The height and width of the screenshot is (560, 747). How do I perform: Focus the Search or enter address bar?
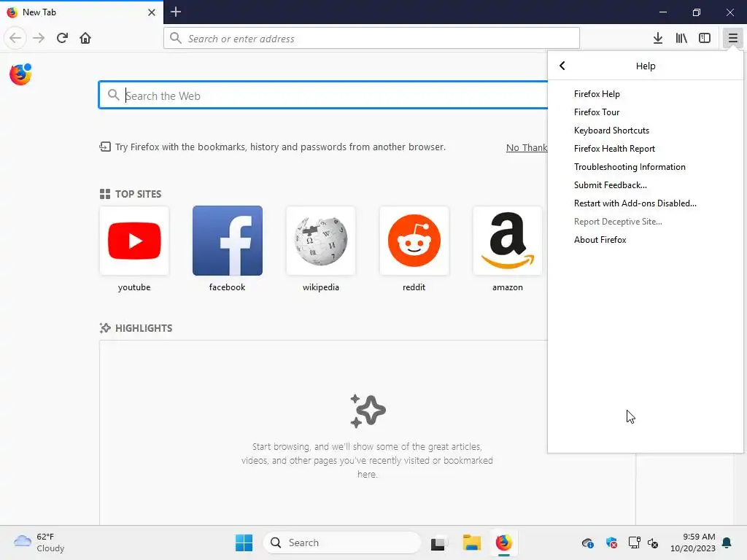(x=371, y=38)
